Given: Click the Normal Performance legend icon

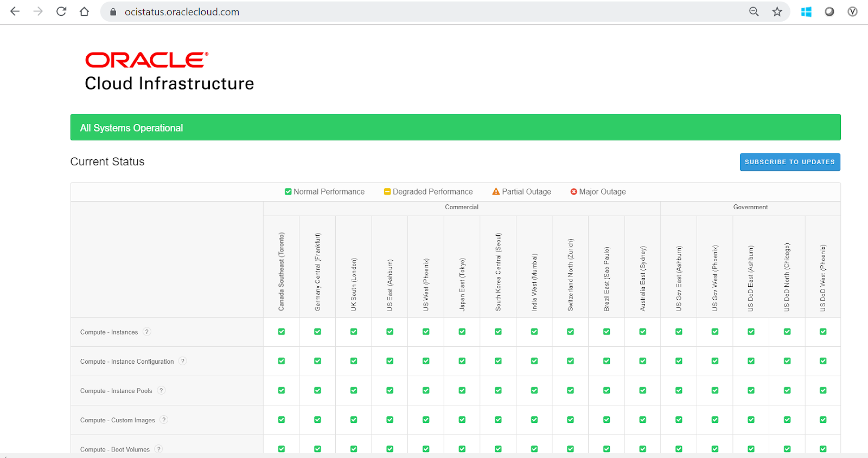Looking at the screenshot, I should [288, 191].
